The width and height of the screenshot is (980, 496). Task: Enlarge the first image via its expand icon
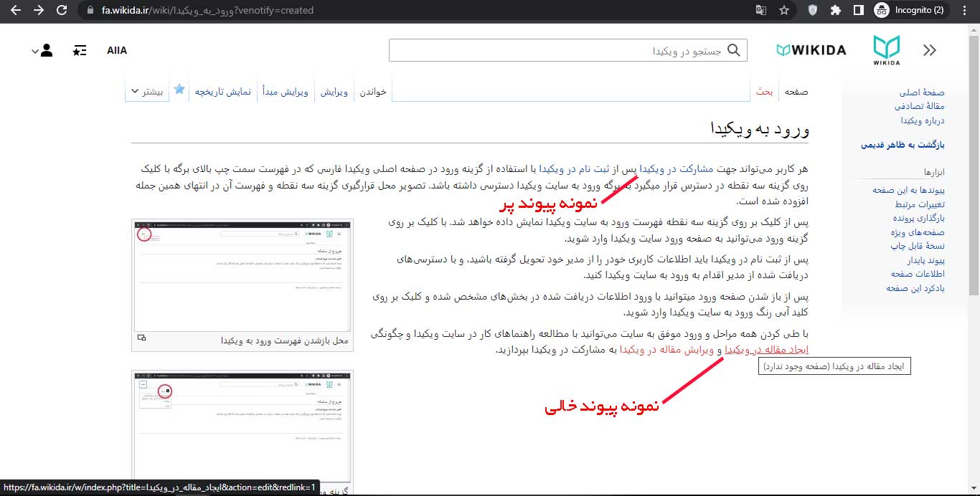click(x=142, y=338)
